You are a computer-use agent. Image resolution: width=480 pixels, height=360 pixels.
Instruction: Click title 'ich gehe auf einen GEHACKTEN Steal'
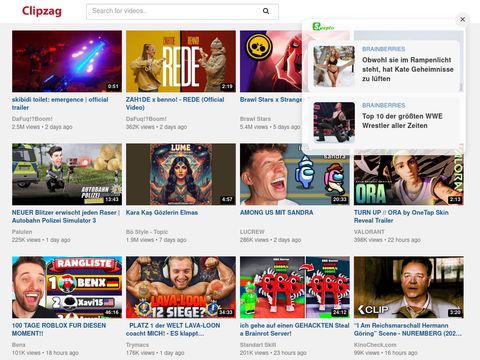pos(295,329)
